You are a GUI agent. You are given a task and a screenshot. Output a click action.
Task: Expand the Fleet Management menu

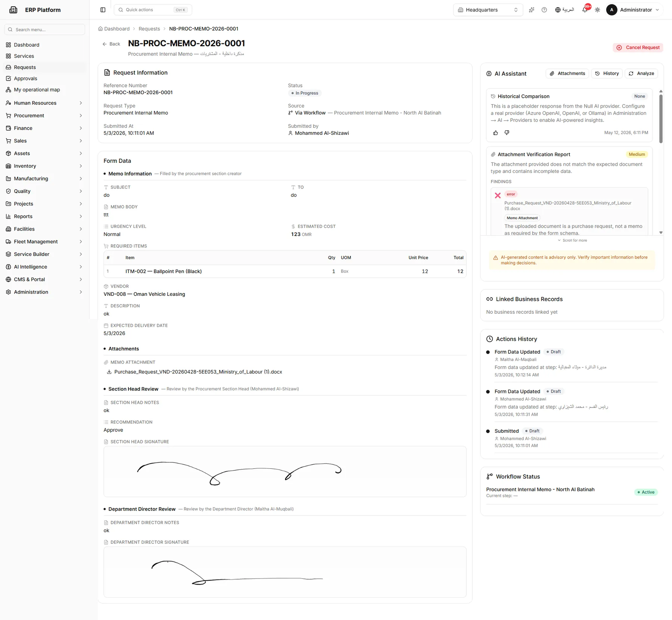pyautogui.click(x=44, y=242)
